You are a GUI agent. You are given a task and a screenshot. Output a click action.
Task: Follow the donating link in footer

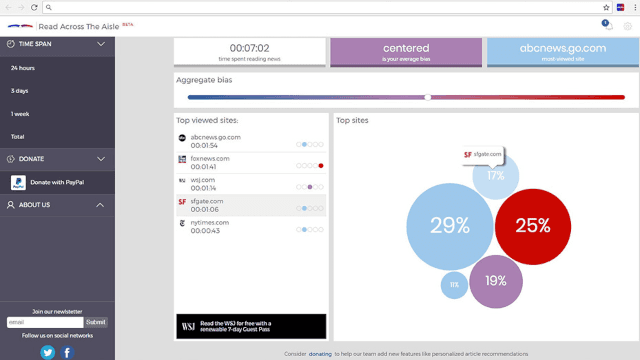(320, 354)
